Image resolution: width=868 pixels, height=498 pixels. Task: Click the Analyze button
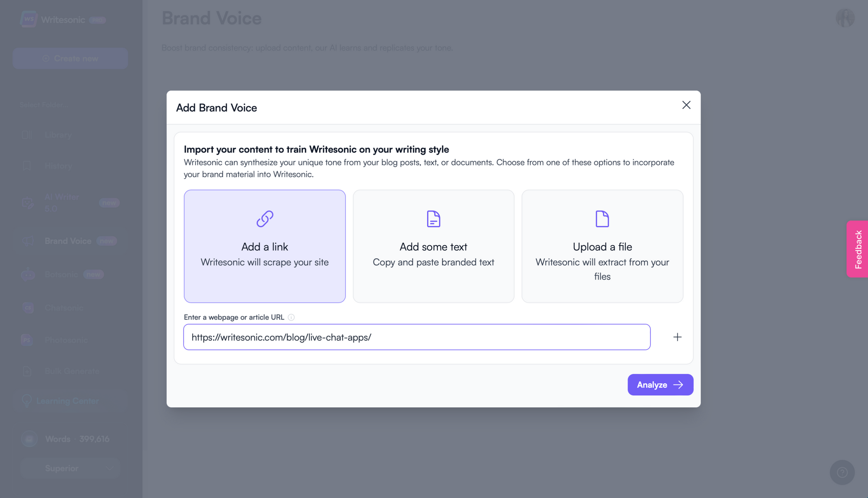[x=660, y=385]
